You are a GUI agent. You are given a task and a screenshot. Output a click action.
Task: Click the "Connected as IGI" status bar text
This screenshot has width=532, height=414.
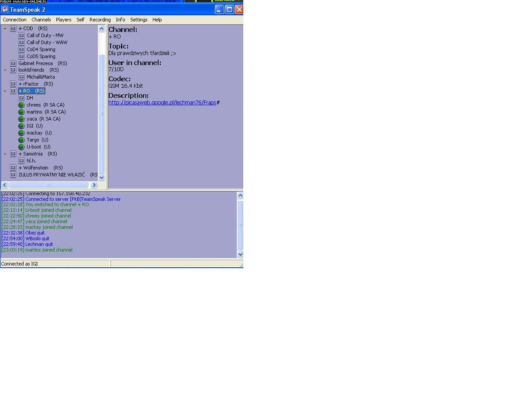coord(20,264)
